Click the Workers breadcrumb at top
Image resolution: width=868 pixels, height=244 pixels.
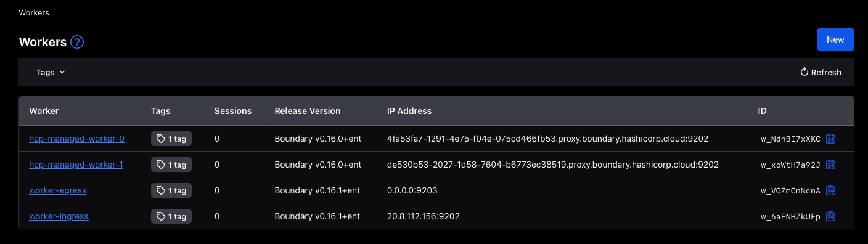pyautogui.click(x=34, y=12)
